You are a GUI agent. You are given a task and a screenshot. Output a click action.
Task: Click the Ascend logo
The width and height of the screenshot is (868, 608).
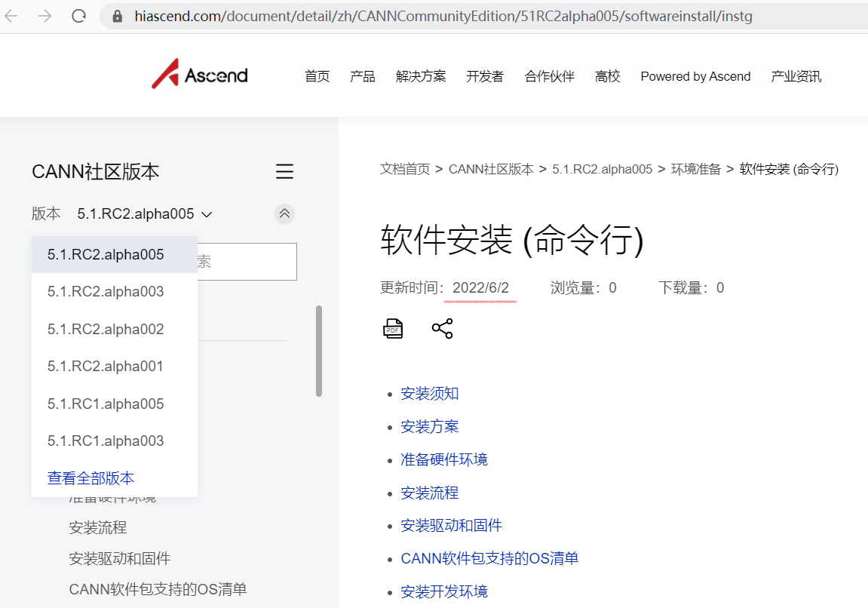(200, 74)
